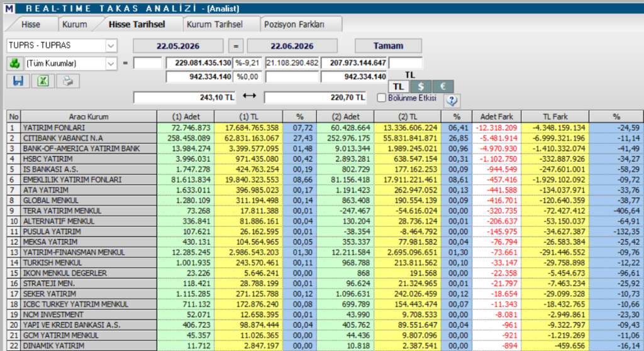644x351 pixels.
Task: Click the percentage value -406,64
Action: coord(626,211)
